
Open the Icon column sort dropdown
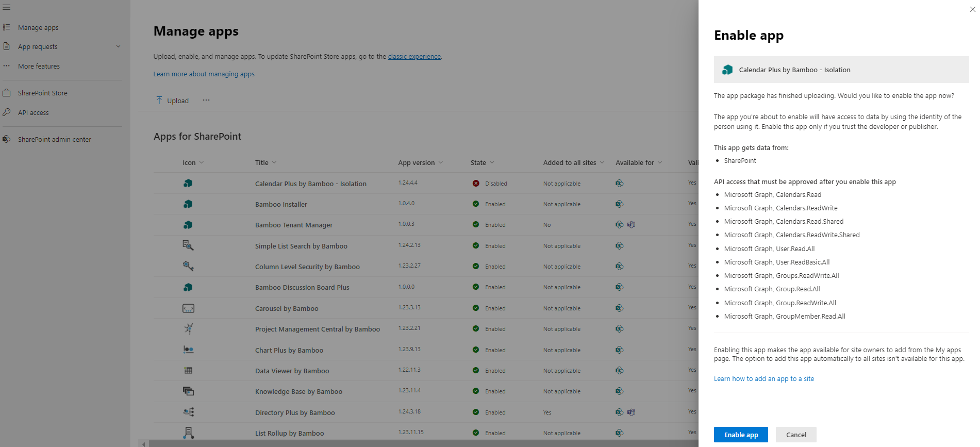click(x=202, y=162)
